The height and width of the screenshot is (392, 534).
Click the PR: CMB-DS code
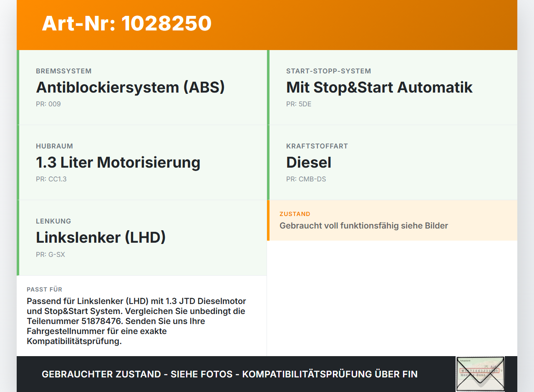pos(306,179)
